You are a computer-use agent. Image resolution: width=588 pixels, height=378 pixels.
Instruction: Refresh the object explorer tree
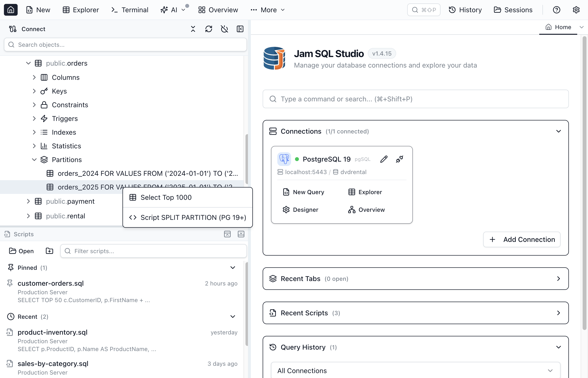tap(208, 29)
